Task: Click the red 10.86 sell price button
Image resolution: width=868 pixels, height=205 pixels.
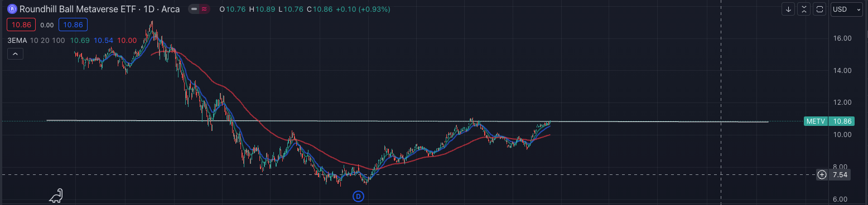Action: coord(22,25)
